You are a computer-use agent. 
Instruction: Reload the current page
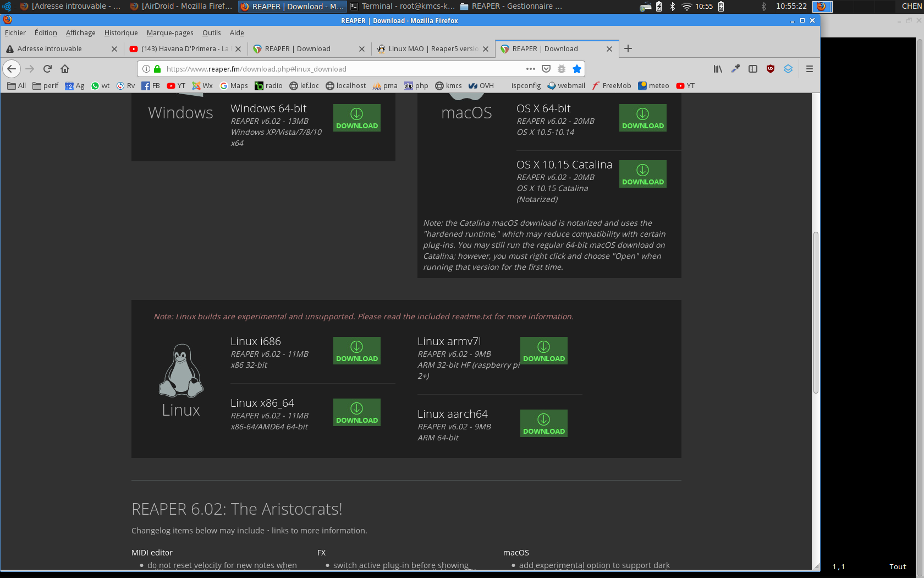(x=47, y=69)
